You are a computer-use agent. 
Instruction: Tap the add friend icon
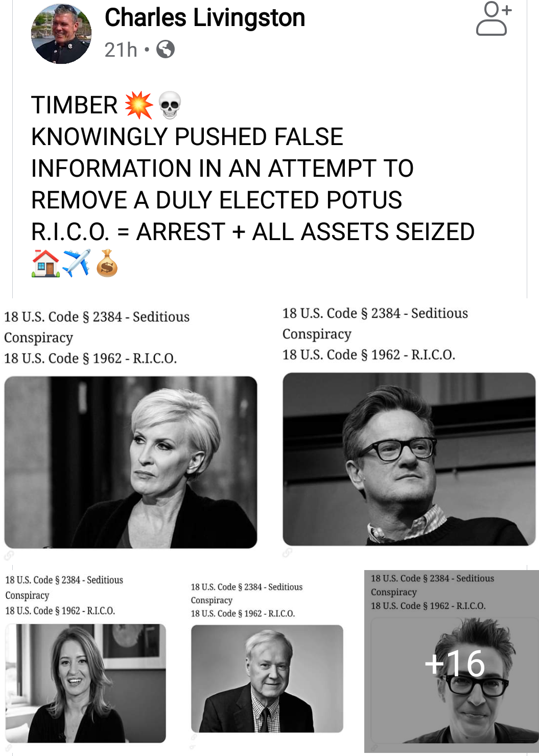[x=494, y=18]
